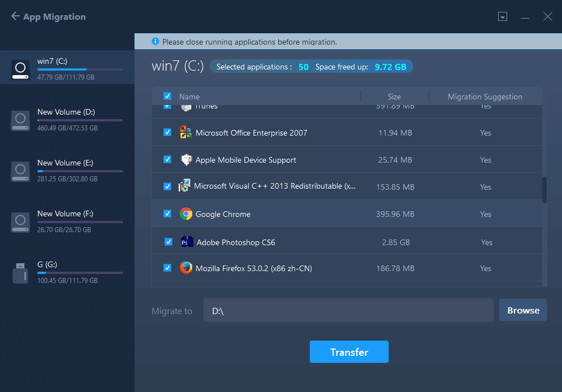The height and width of the screenshot is (392, 562).
Task: Uncheck Mozilla Firefox 53.0.2
Action: coord(167,268)
